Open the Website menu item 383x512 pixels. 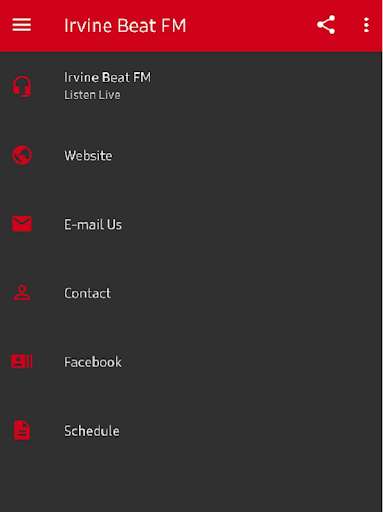tap(191, 155)
